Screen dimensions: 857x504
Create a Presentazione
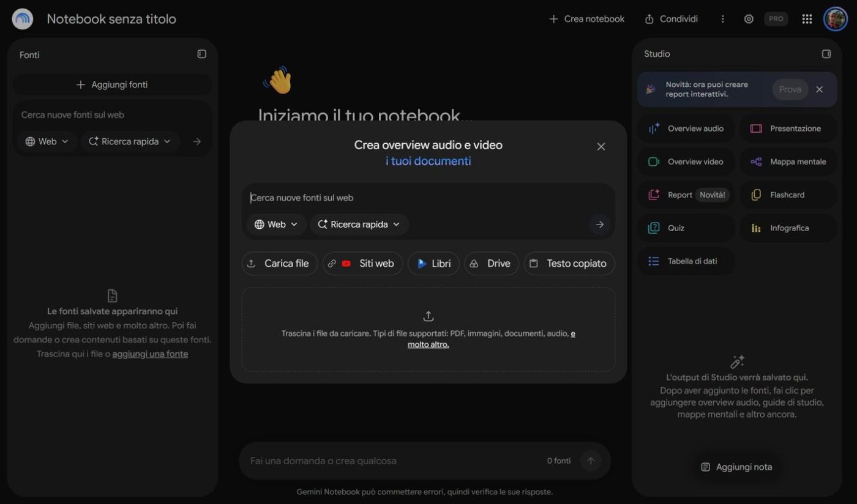[x=788, y=128]
